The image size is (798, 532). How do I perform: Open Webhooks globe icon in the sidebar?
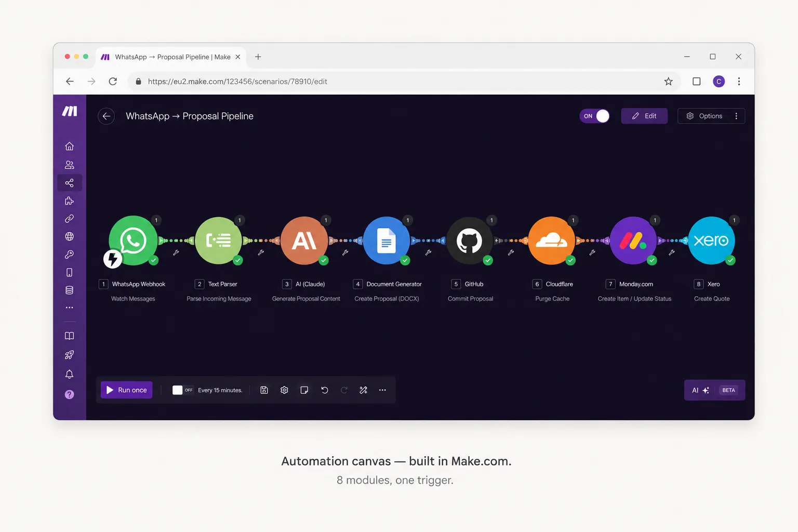coord(69,236)
